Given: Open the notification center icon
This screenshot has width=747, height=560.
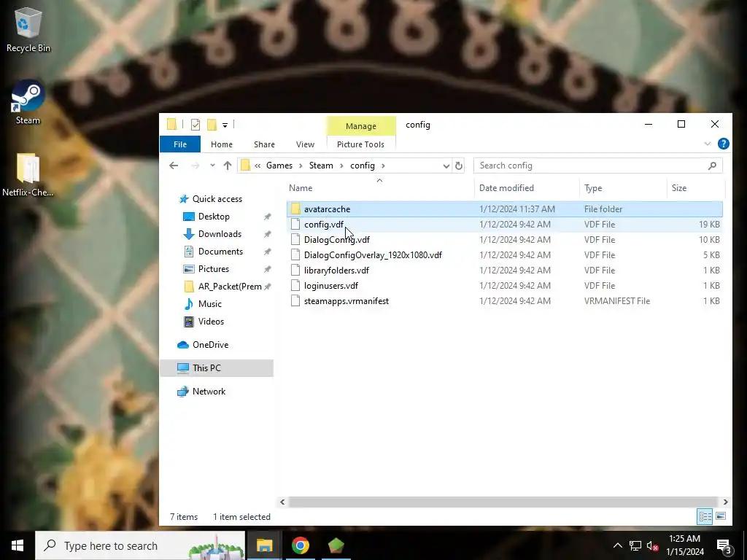Looking at the screenshot, I should 725,547.
